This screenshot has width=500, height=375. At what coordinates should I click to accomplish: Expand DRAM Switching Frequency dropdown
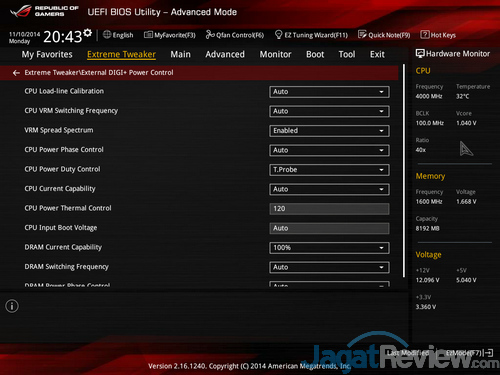click(329, 267)
